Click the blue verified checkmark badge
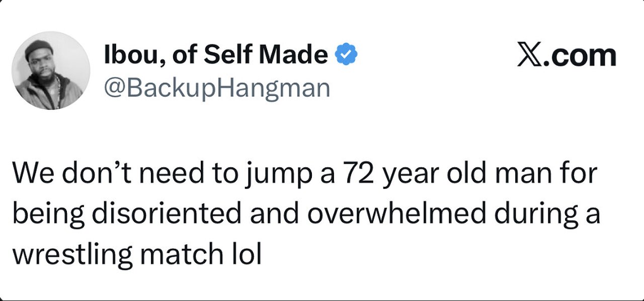Viewport: 644px width, 301px height. tap(347, 55)
